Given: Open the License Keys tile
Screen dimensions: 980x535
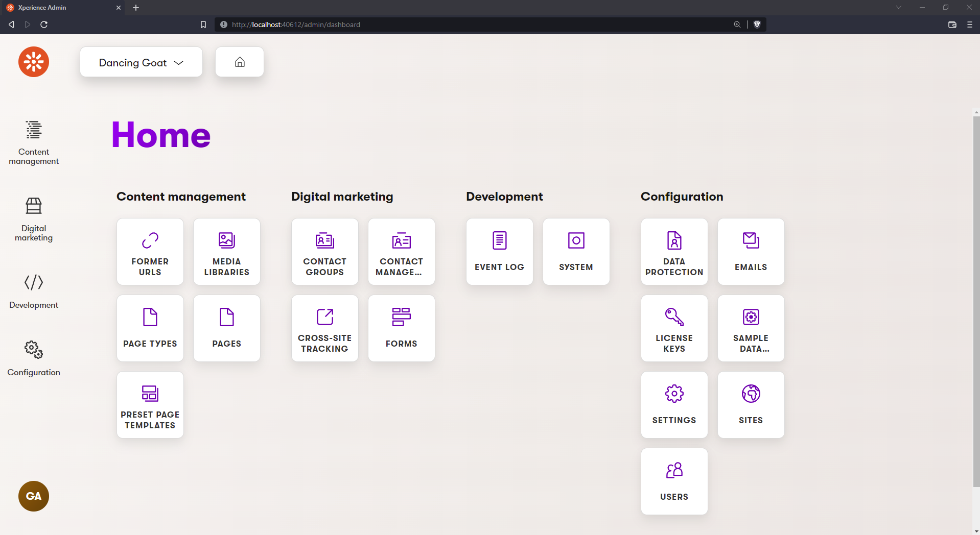Looking at the screenshot, I should pyautogui.click(x=674, y=328).
